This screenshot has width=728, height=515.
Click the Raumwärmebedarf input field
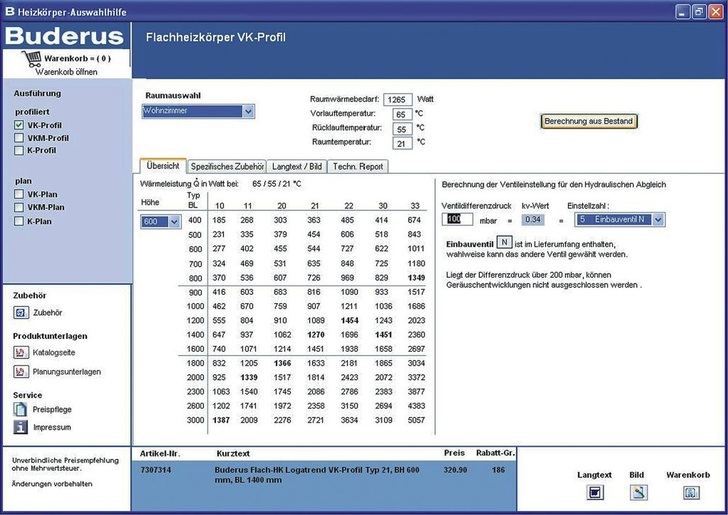click(x=397, y=100)
